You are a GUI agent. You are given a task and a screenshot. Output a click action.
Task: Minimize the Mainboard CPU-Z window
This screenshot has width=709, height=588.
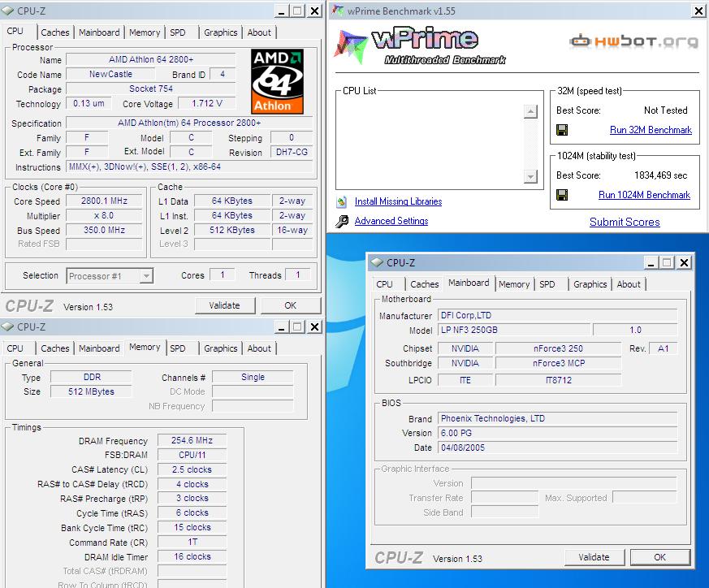[651, 262]
